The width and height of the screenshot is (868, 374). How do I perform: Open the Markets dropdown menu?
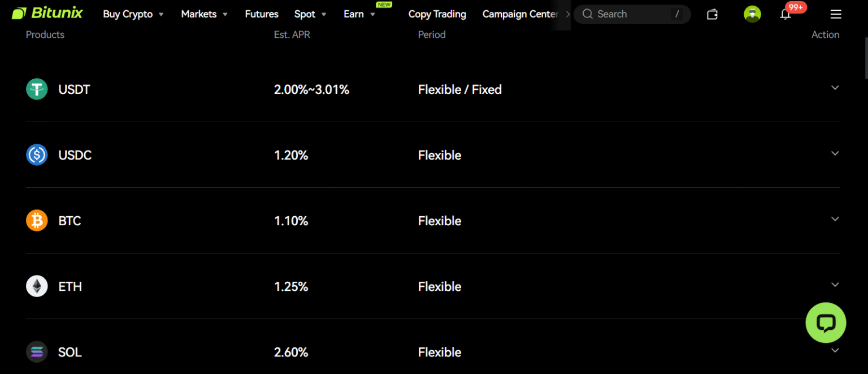[204, 14]
